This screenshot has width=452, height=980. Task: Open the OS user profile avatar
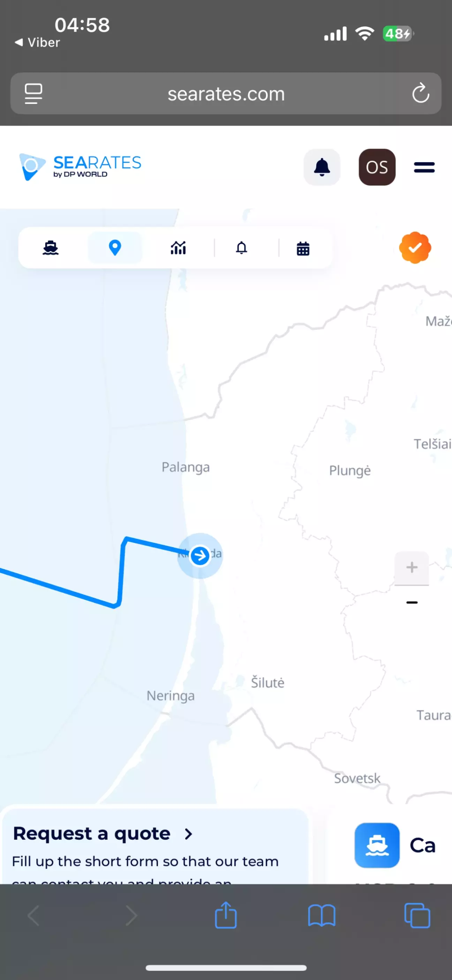(x=377, y=167)
